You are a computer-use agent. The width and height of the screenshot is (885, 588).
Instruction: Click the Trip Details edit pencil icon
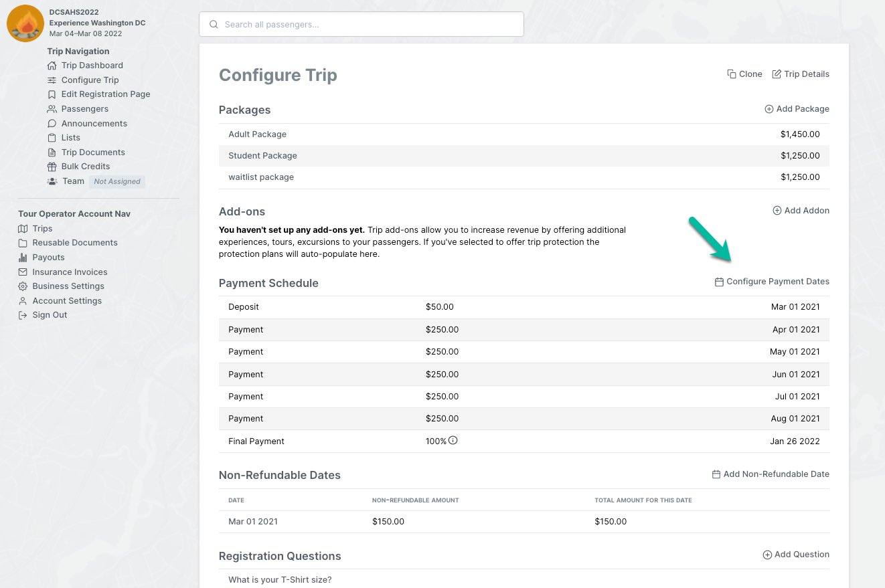pos(777,74)
